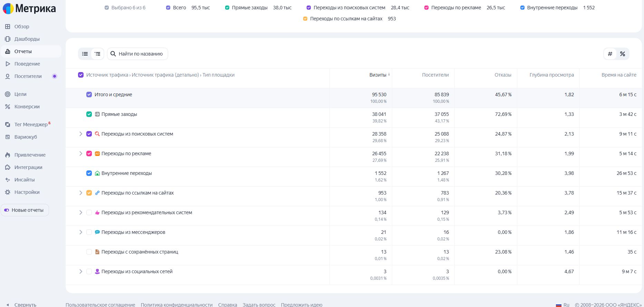Screen dimensions: 644x307
Task: Switch to flat list view icon
Action: point(85,54)
